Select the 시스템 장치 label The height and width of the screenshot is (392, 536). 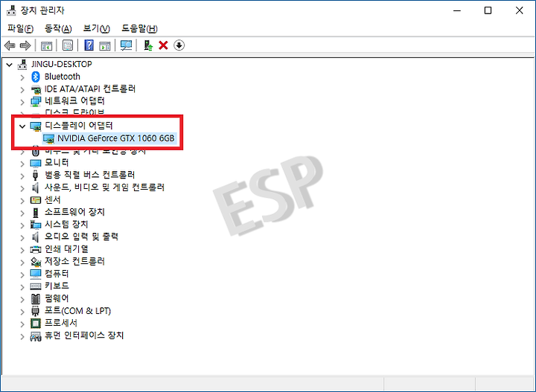pyautogui.click(x=66, y=225)
